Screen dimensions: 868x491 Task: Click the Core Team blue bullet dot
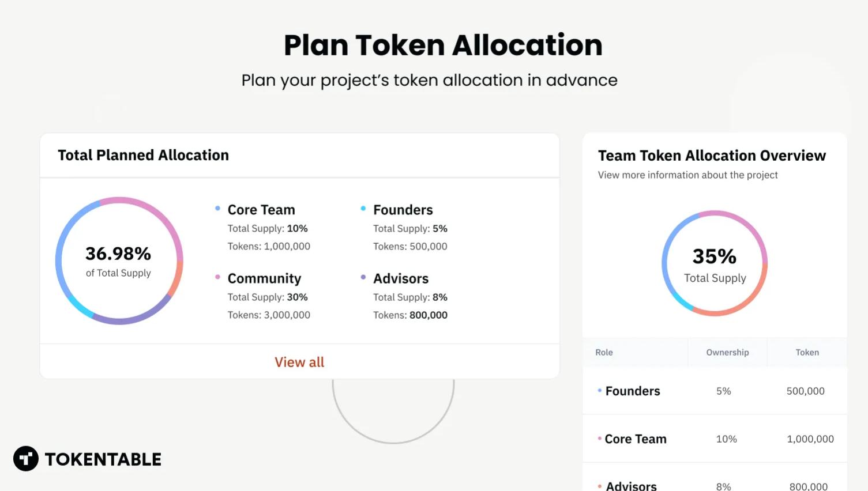[x=217, y=209]
